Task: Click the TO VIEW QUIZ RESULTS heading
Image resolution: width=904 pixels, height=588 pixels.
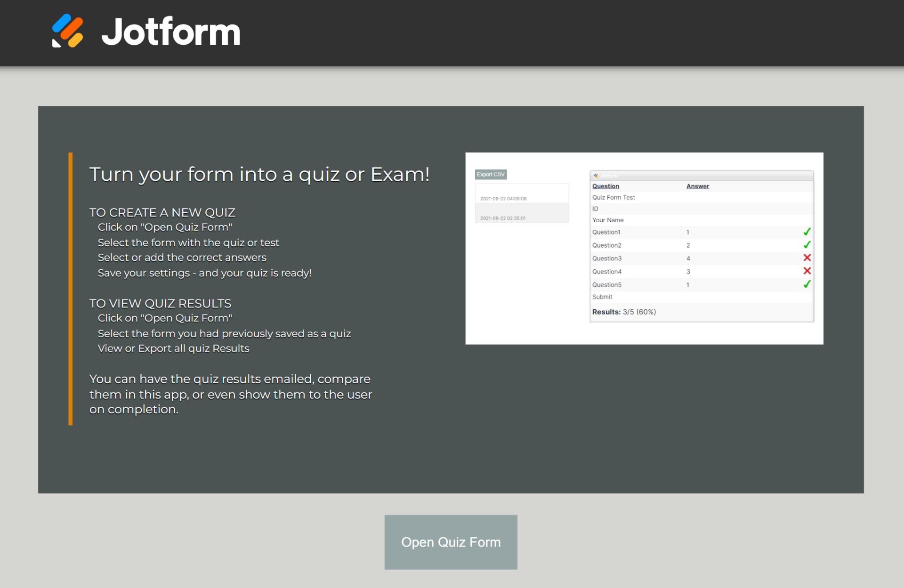Action: pyautogui.click(x=160, y=304)
